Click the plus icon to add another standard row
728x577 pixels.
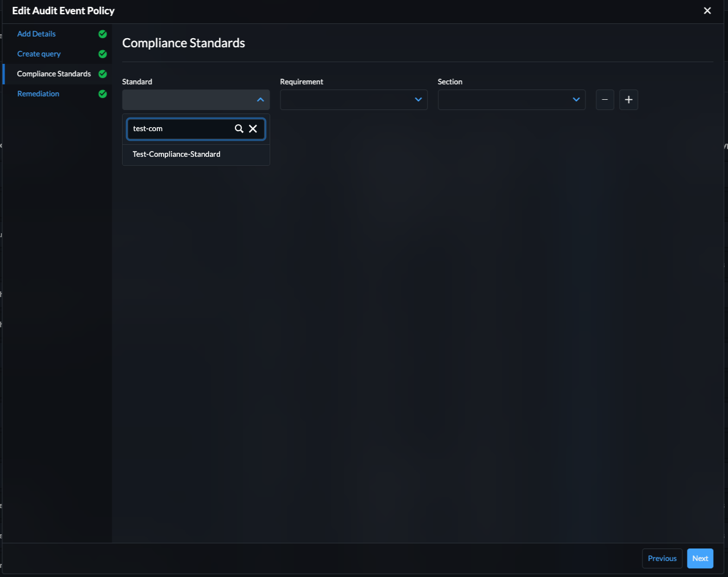point(628,100)
